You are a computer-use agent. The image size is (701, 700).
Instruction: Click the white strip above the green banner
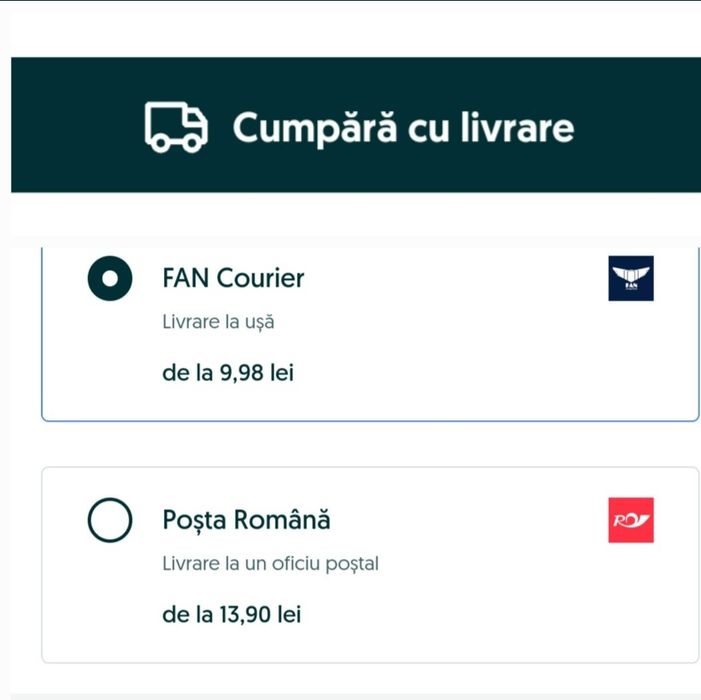coord(350,28)
